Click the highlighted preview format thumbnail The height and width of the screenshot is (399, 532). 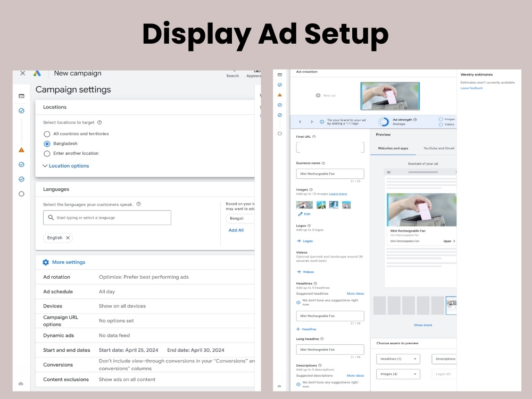(451, 305)
